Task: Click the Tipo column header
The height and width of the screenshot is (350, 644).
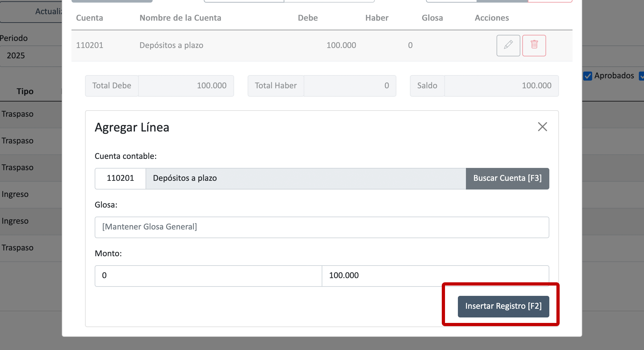Action: point(25,92)
